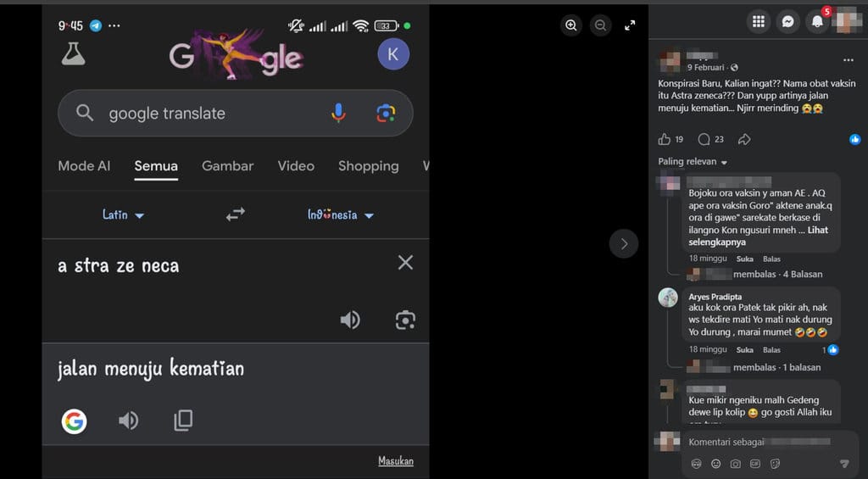The width and height of the screenshot is (868, 479).
Task: Swap translation languages arrows
Action: (236, 214)
